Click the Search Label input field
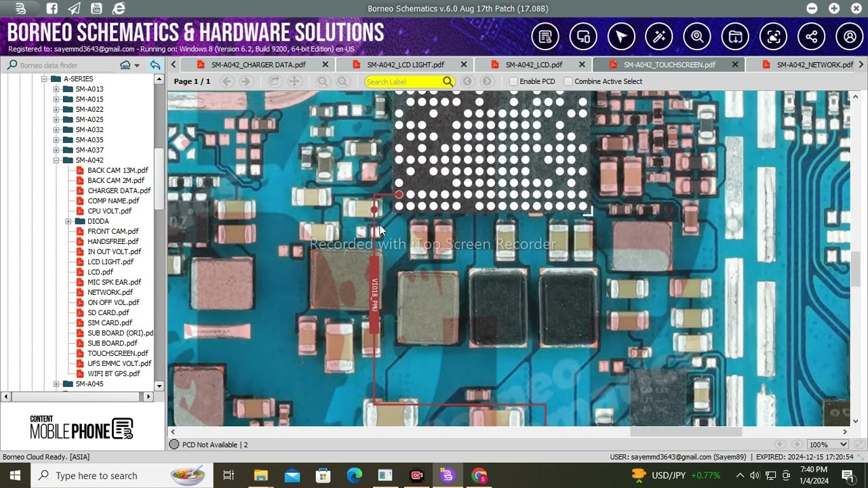This screenshot has width=868, height=488. tap(403, 81)
